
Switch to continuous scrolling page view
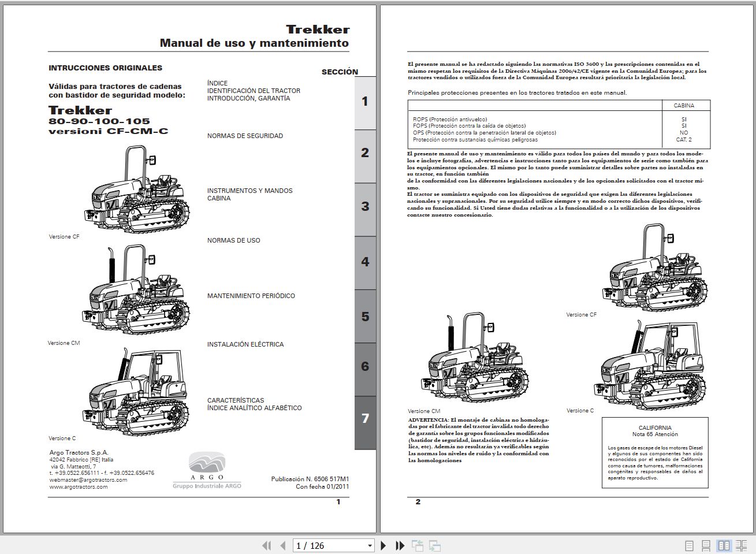click(706, 545)
